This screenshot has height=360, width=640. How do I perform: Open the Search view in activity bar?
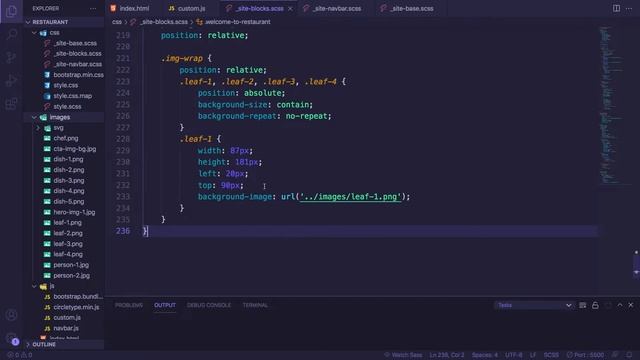(x=11, y=34)
